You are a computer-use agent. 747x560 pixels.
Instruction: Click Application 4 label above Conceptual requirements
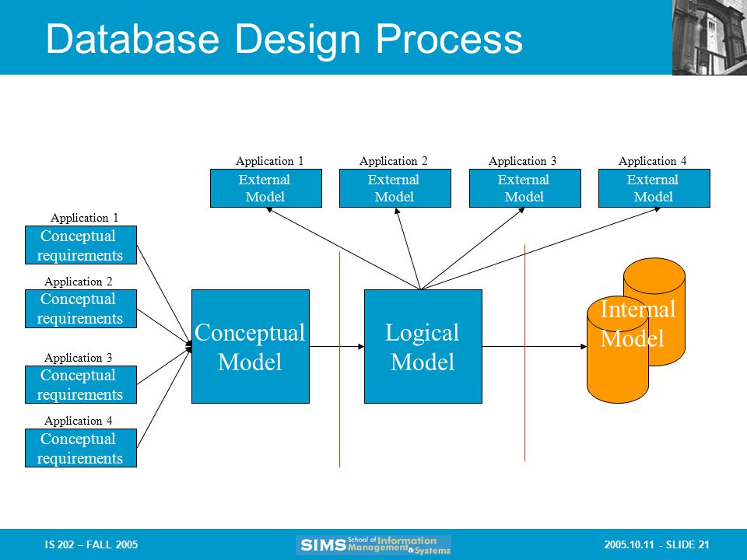[78, 421]
